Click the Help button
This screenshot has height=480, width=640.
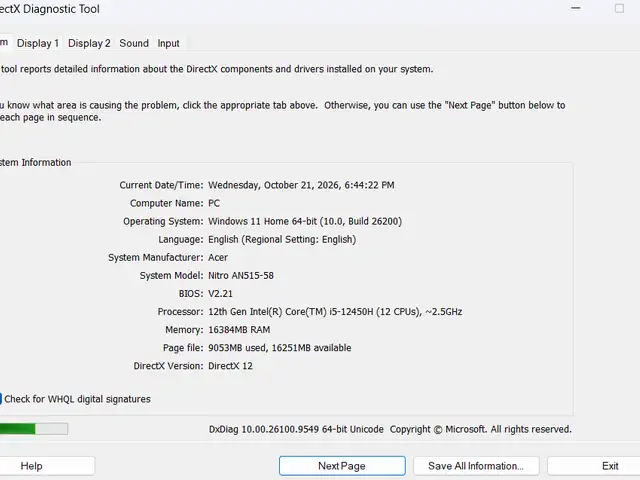tap(31, 466)
